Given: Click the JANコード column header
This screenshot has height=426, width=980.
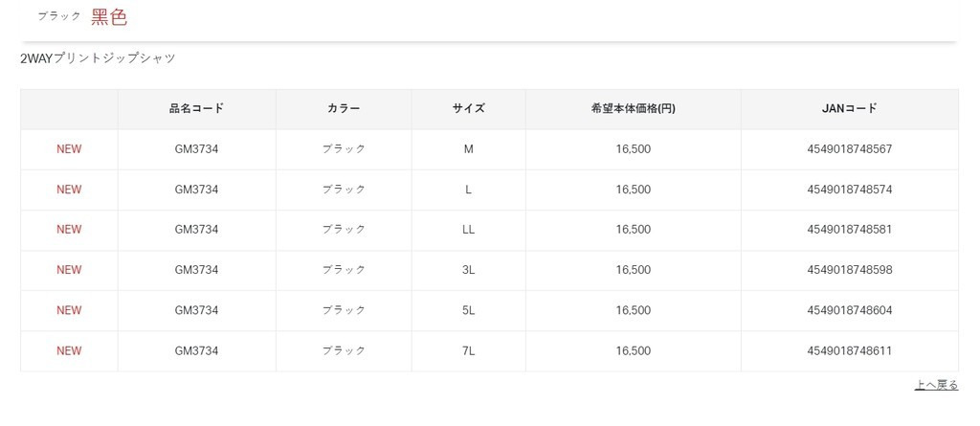Looking at the screenshot, I should coord(849,109).
